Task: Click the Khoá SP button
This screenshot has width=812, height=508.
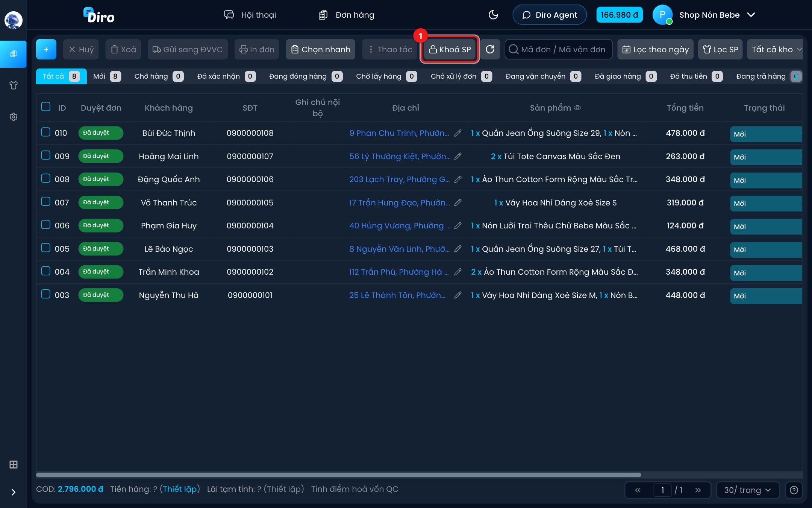Action: 450,49
